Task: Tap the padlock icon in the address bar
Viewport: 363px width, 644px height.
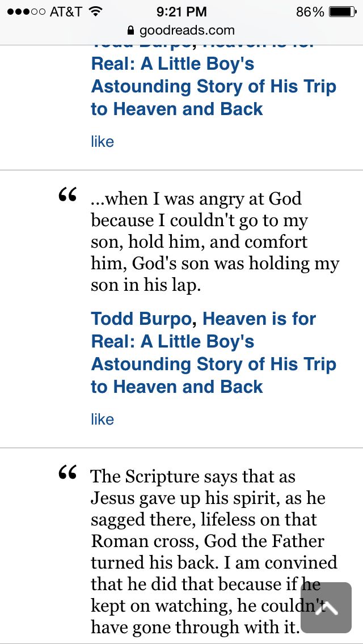Action: 131,30
